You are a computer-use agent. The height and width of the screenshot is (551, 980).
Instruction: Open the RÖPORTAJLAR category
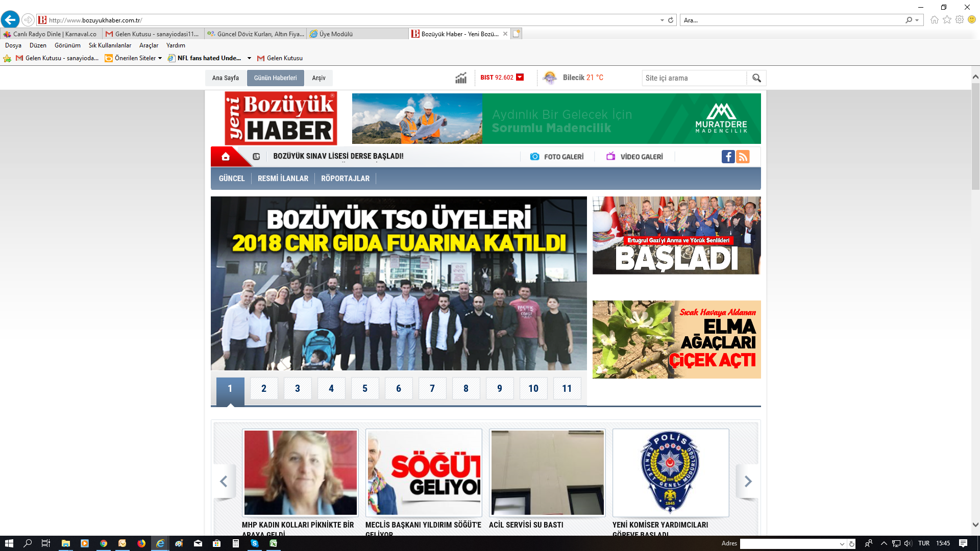pos(345,179)
